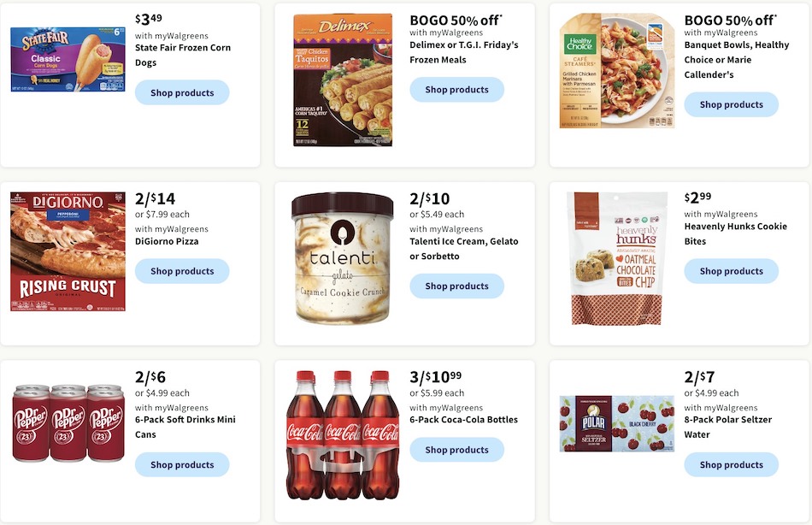Open the Polar Black Cherry seltzer pack image
Image resolution: width=812 pixels, height=525 pixels.
coord(617,423)
